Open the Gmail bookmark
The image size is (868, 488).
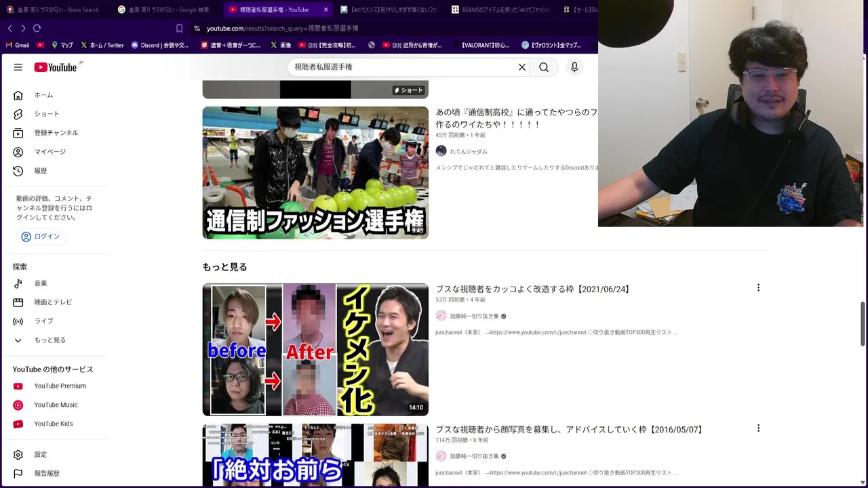17,45
